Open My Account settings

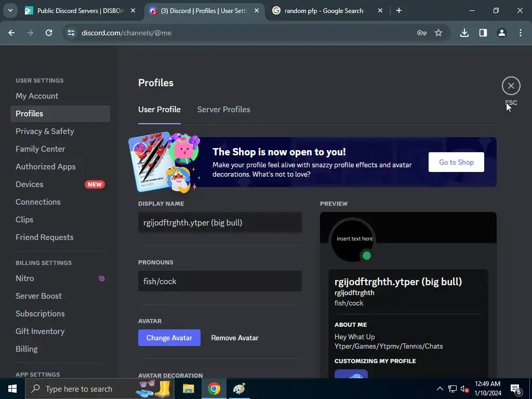(60, 96)
